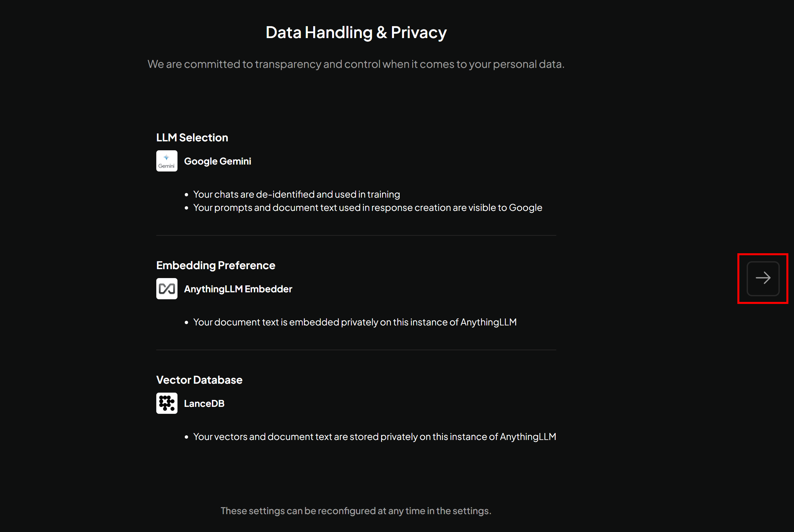Click the arrow icon inside the next button
The height and width of the screenshot is (532, 794).
pos(763,278)
